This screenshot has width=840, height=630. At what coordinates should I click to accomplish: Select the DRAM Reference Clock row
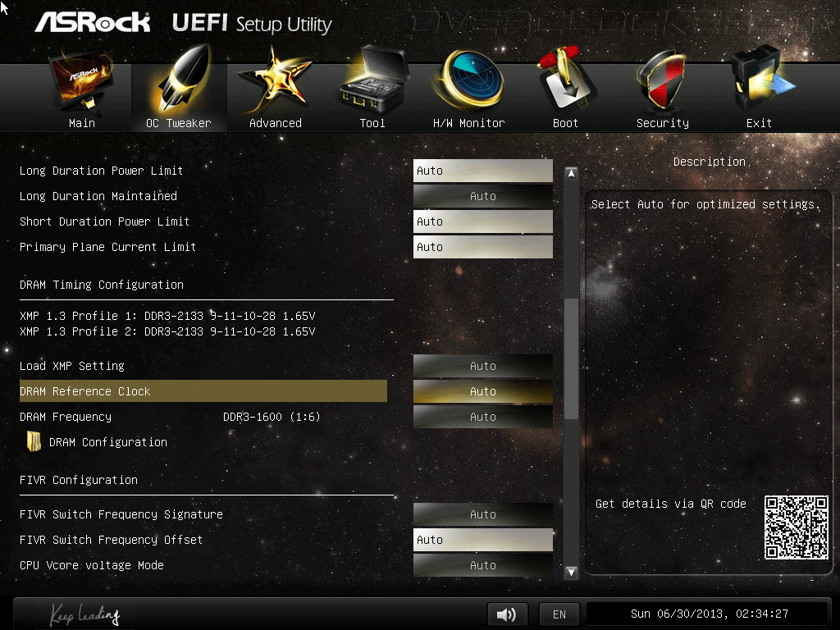tap(203, 391)
